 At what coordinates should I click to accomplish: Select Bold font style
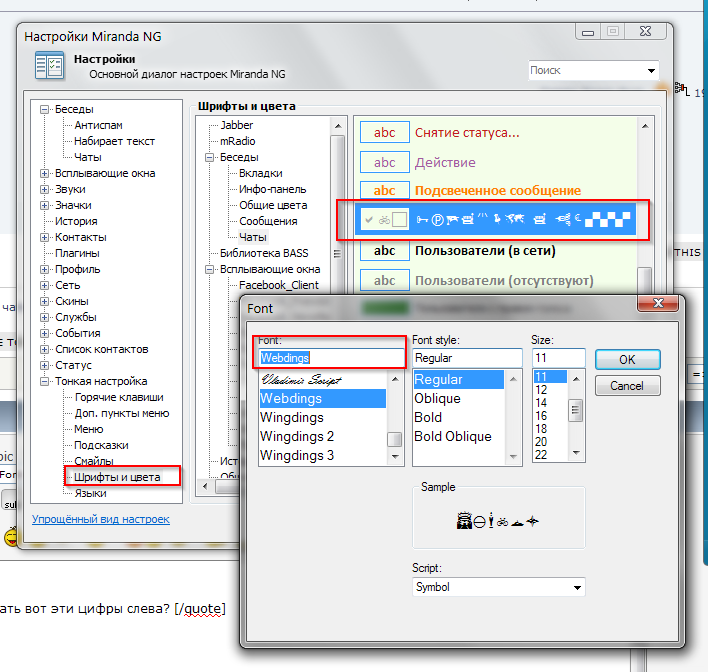pyautogui.click(x=458, y=418)
